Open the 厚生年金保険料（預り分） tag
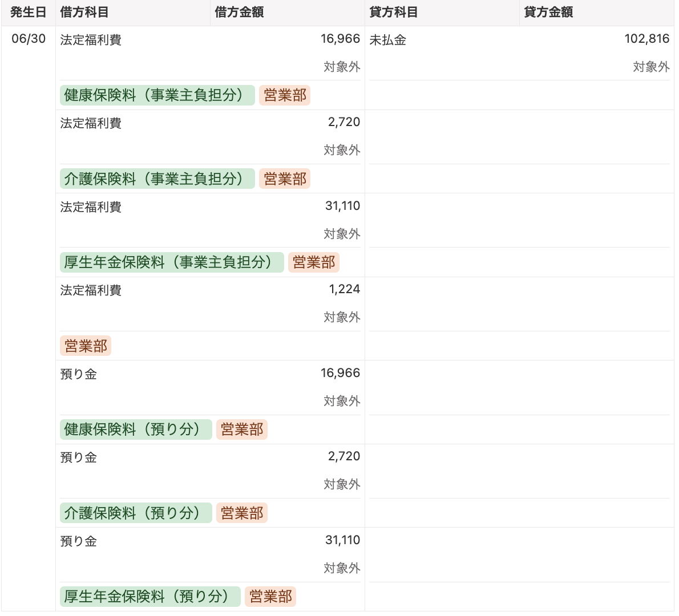Viewport: 679px width, 616px height. [150, 597]
